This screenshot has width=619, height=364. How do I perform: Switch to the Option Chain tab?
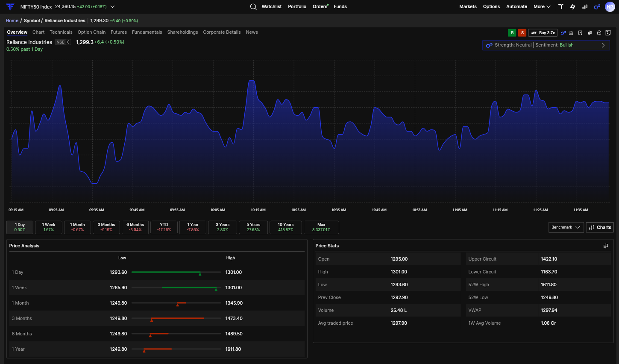91,32
